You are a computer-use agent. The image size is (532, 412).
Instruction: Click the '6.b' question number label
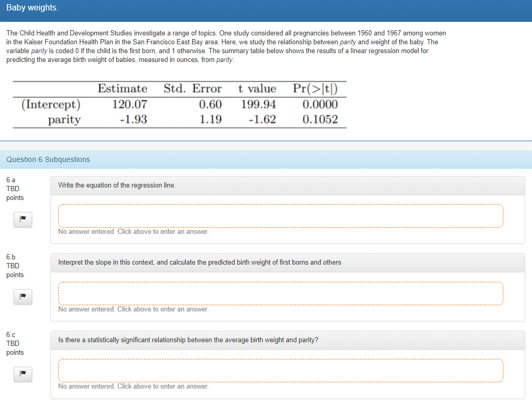(11, 257)
